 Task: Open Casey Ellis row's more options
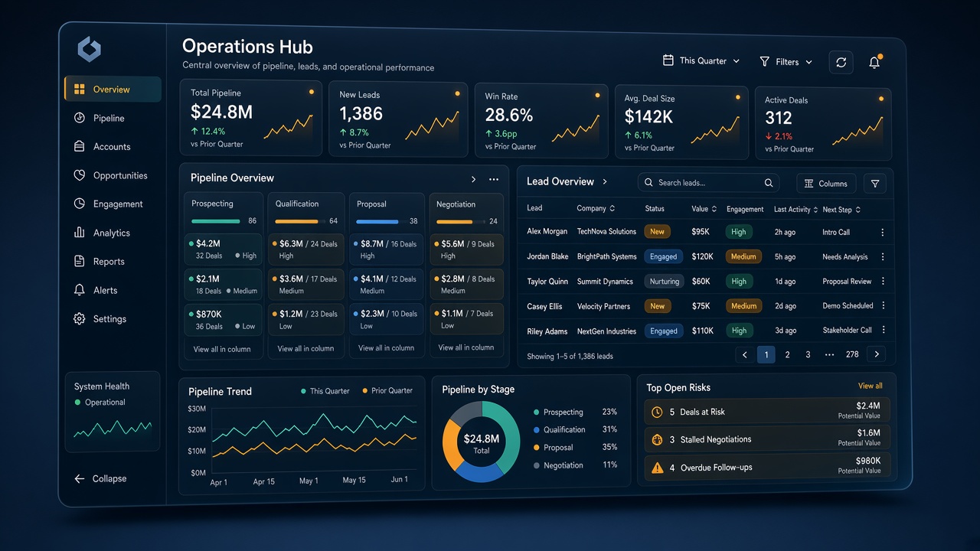pyautogui.click(x=883, y=305)
